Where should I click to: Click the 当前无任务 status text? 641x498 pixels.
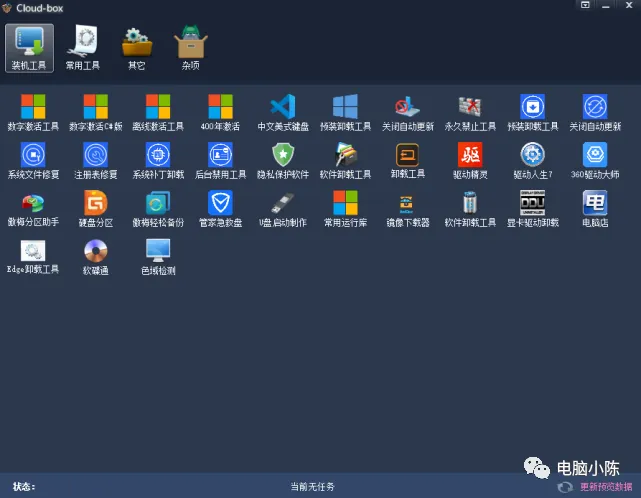[x=312, y=487]
